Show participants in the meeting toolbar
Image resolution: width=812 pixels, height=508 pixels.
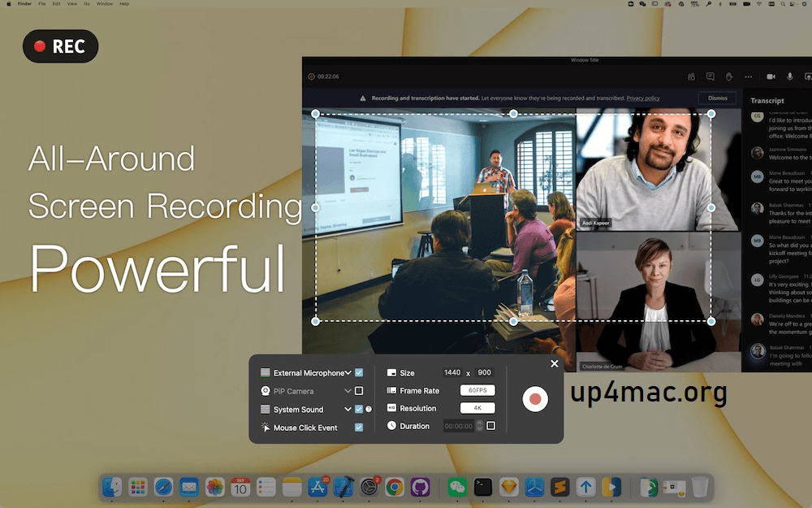click(691, 76)
